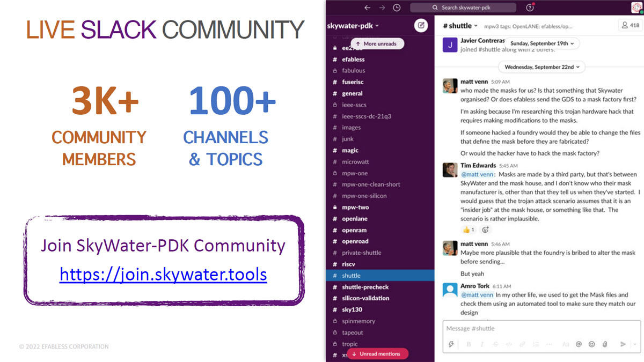Select the shuttle channel in sidebar
This screenshot has height=362, width=644.
point(380,276)
